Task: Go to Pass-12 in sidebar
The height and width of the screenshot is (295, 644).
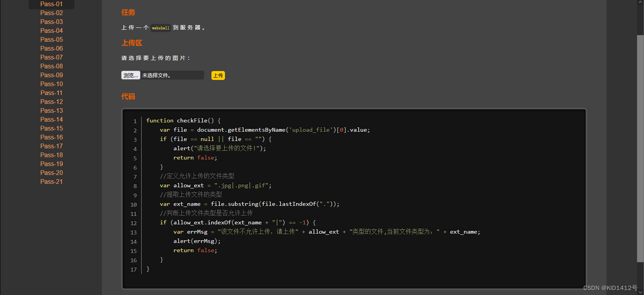Action: [51, 102]
